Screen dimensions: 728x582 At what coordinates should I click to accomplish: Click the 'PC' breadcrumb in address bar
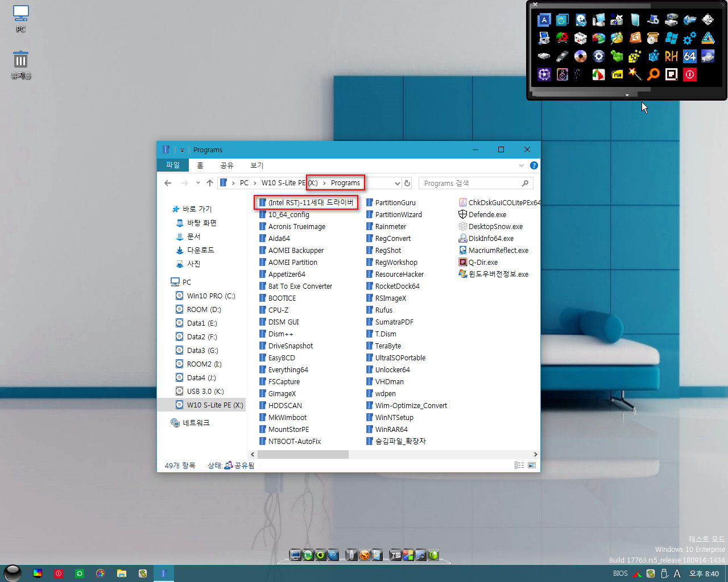point(244,183)
